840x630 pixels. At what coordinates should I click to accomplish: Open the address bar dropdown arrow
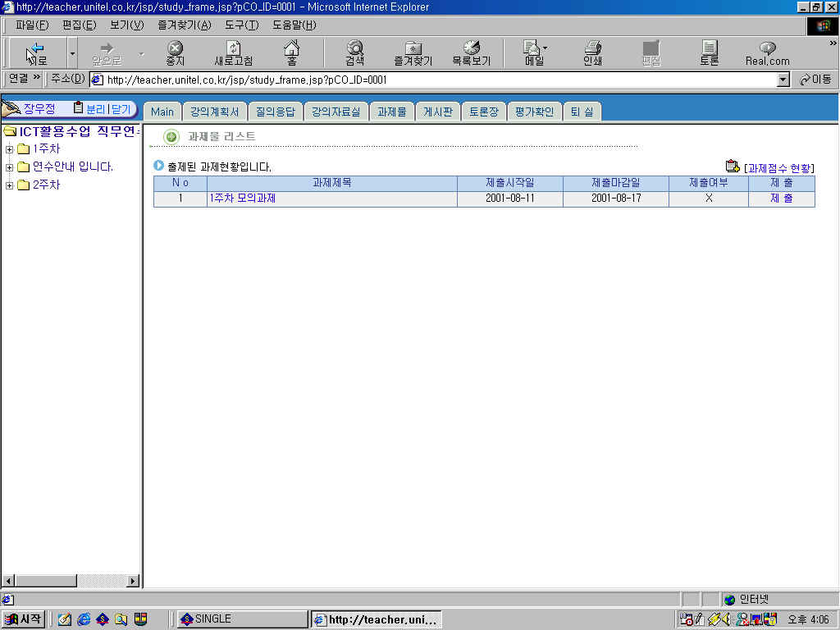pyautogui.click(x=783, y=80)
